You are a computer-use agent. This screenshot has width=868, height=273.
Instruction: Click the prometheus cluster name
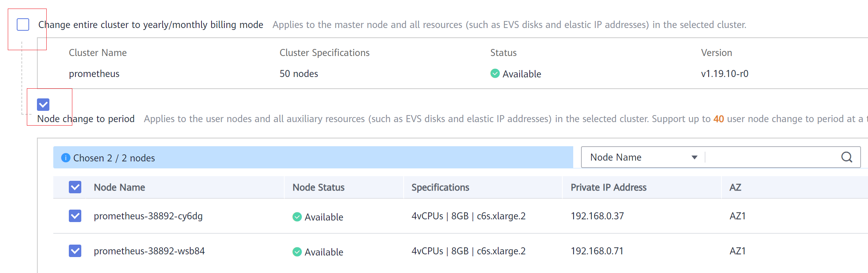coord(94,73)
